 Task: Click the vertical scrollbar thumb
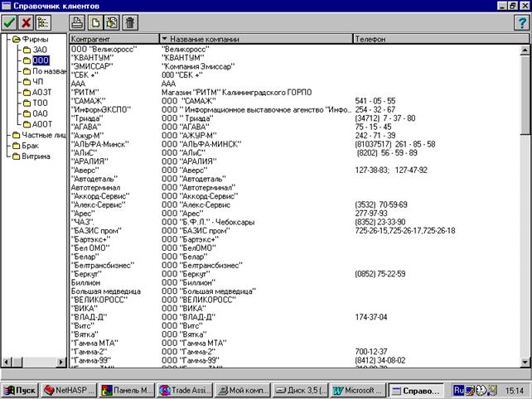point(525,94)
